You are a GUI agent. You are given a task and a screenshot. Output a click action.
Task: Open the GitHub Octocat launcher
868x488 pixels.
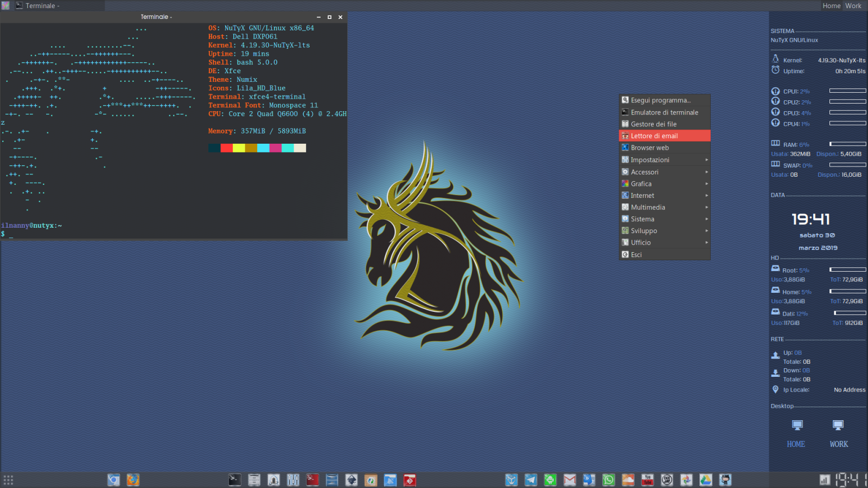[x=725, y=480]
